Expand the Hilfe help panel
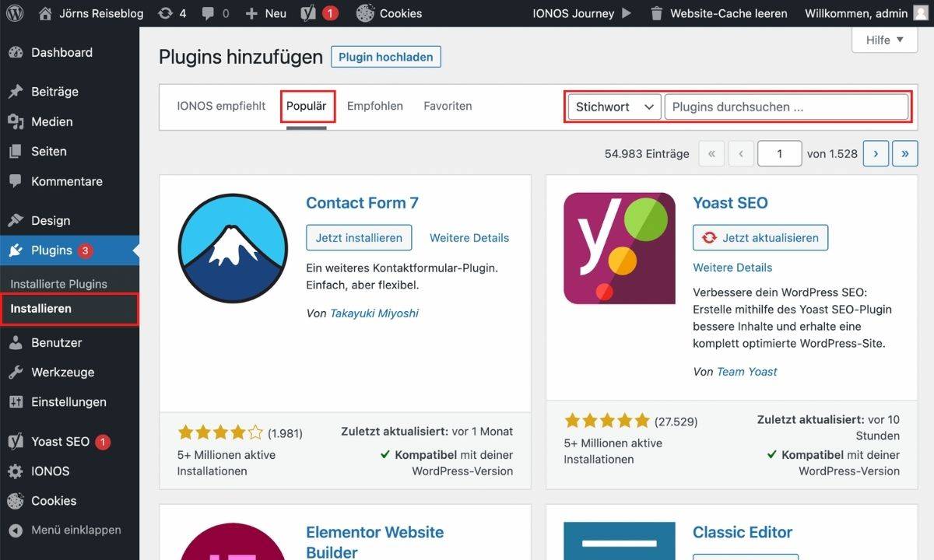The height and width of the screenshot is (560, 934). (x=885, y=40)
